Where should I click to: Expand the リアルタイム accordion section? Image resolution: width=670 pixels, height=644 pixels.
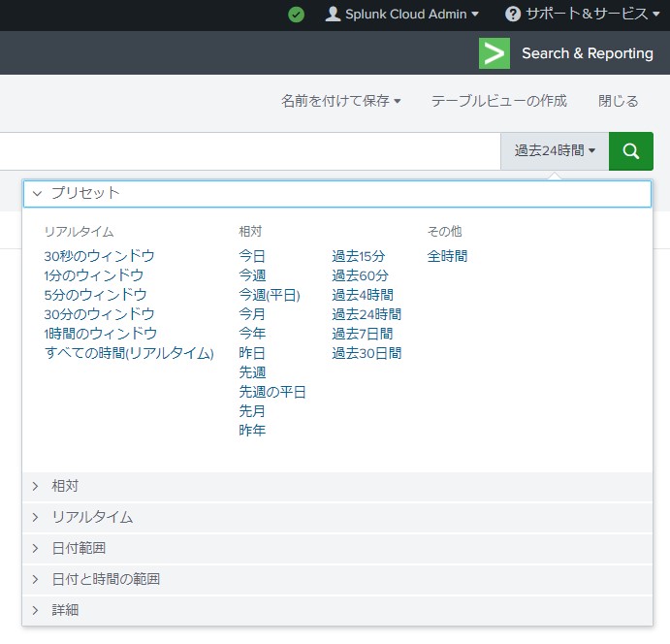(337, 518)
